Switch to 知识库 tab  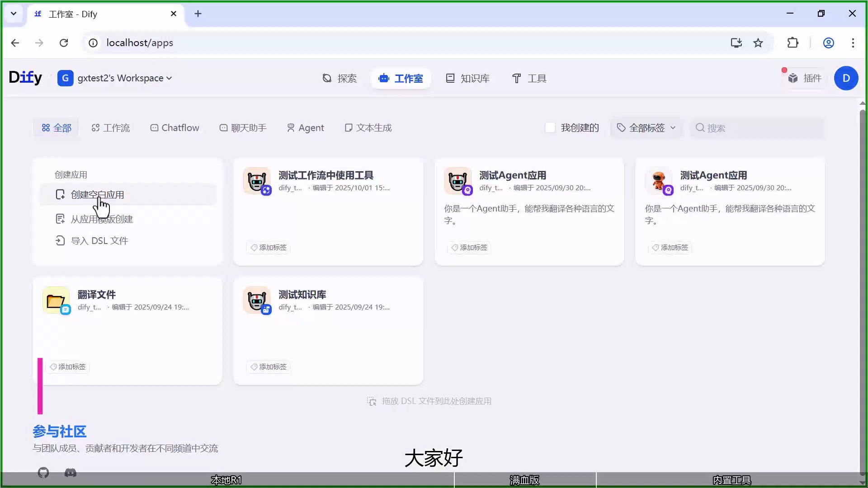[468, 78]
